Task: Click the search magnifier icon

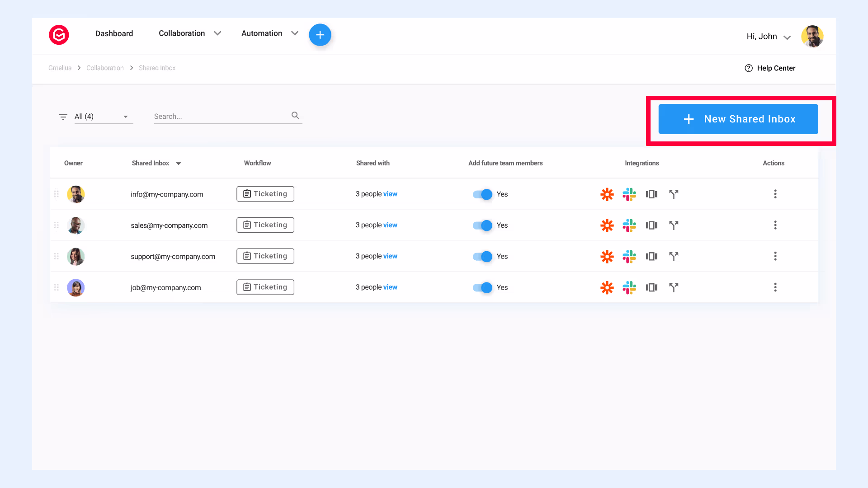Action: (x=295, y=115)
